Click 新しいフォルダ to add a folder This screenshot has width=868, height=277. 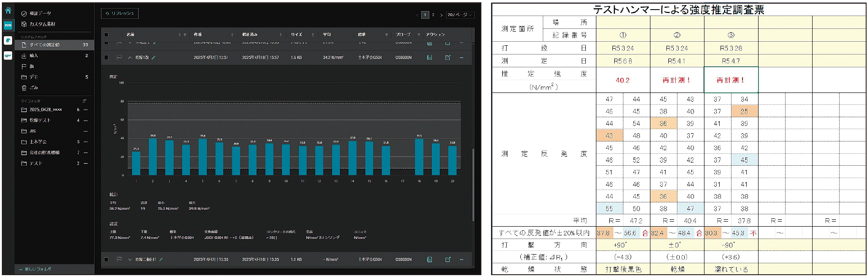tap(38, 269)
